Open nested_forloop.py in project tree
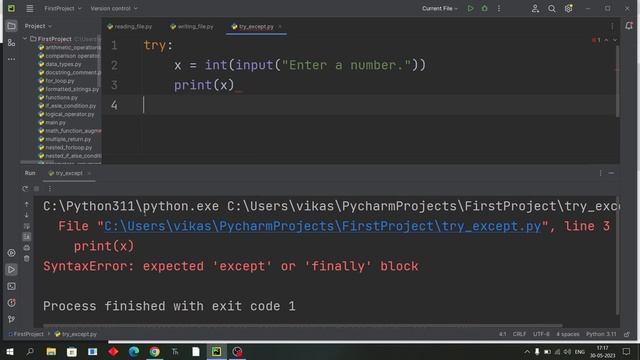 click(x=65, y=147)
